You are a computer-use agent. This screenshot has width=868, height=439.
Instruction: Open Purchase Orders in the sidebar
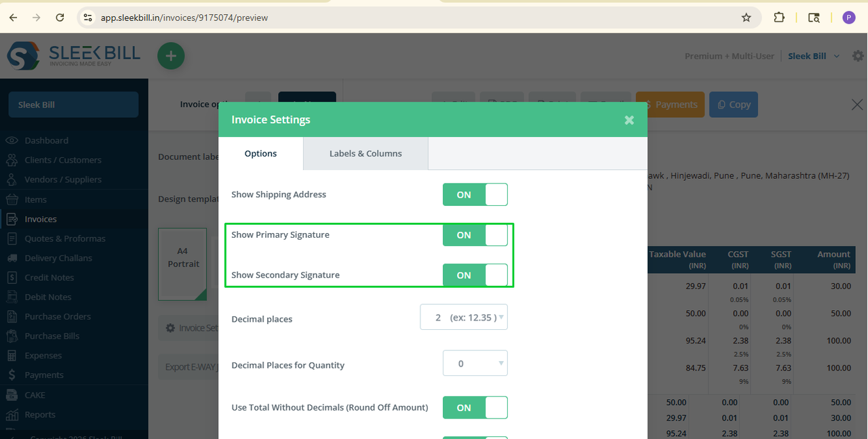pos(57,316)
